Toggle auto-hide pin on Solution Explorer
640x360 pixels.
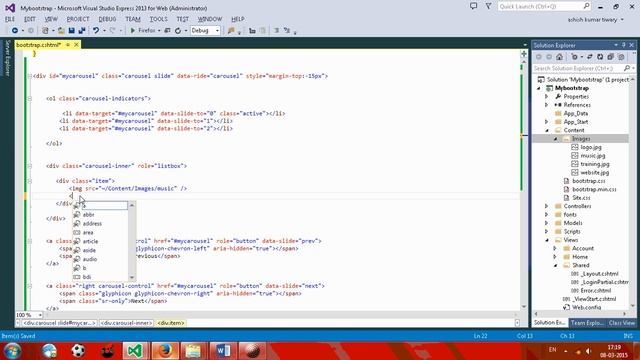[x=624, y=45]
